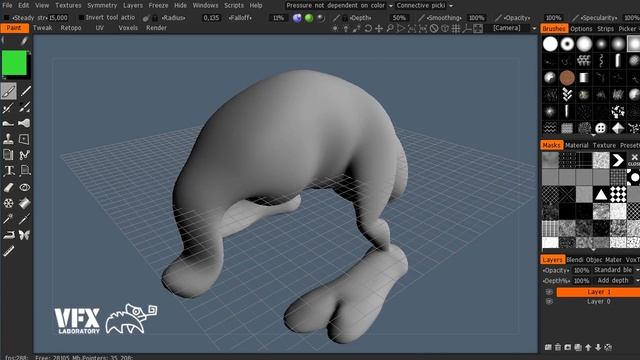The height and width of the screenshot is (360, 640).
Task: Open the brush Options panel tab
Action: [x=581, y=29]
